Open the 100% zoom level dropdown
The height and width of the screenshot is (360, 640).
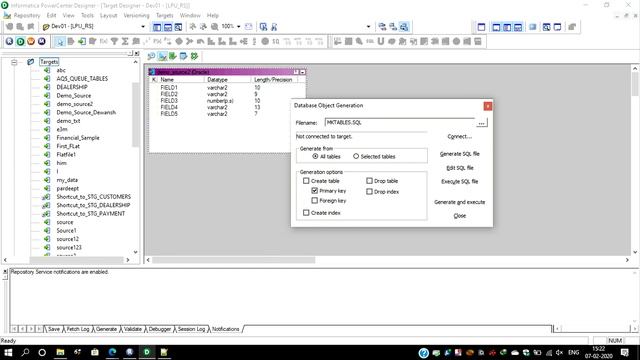click(239, 27)
